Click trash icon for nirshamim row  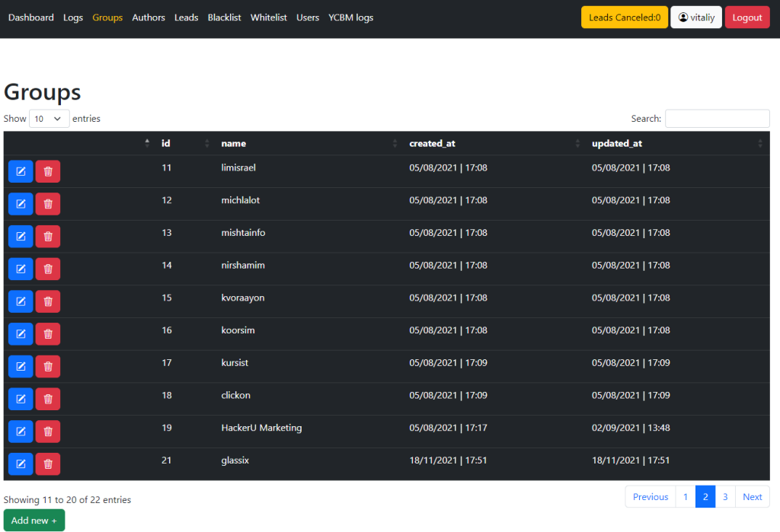[48, 269]
